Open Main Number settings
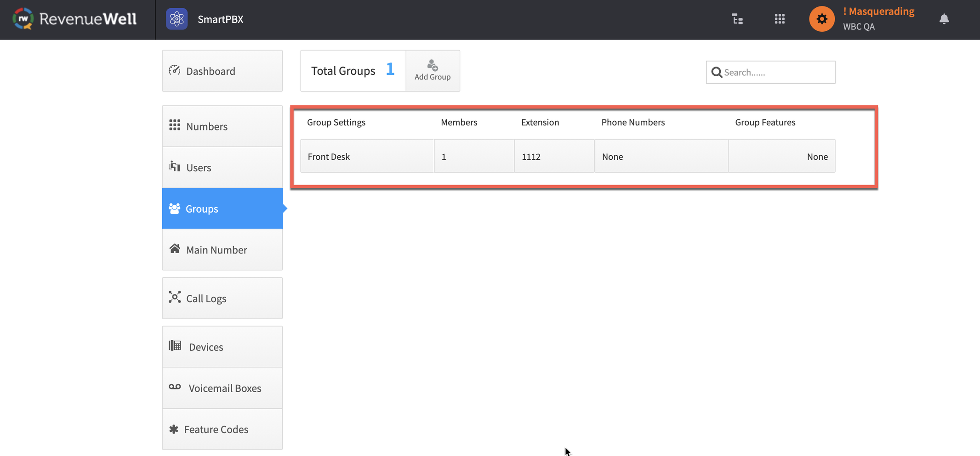 pyautogui.click(x=222, y=250)
